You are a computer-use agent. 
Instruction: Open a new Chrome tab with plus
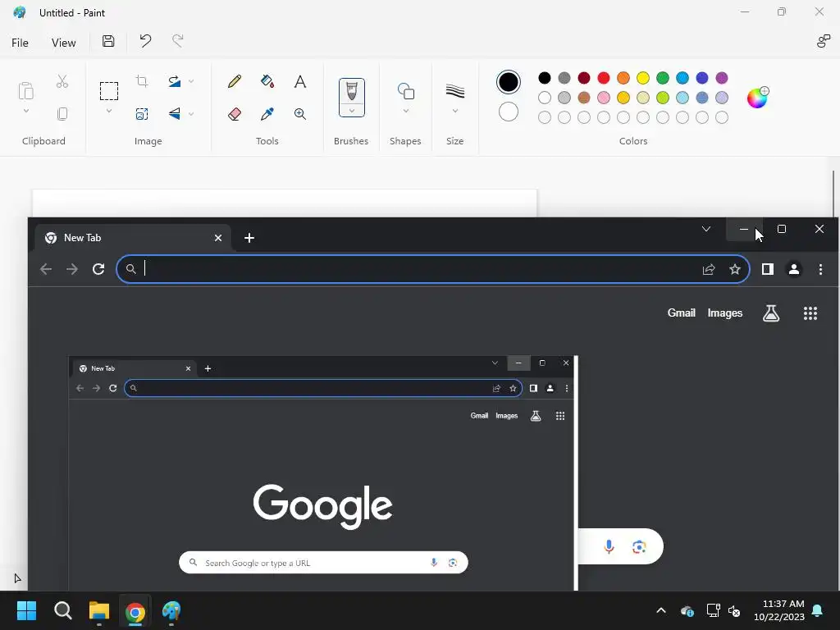tap(249, 238)
